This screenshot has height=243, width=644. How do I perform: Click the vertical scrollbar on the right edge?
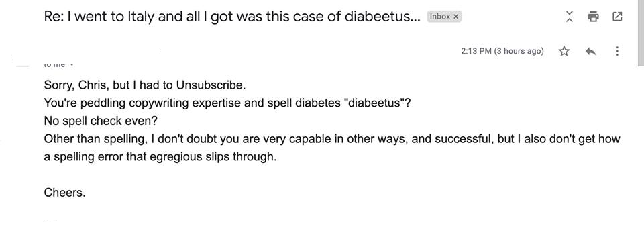(641, 33)
